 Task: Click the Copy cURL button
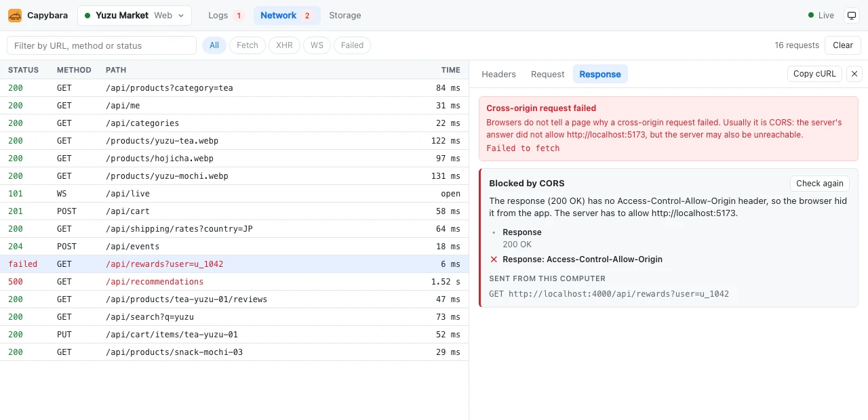click(814, 74)
